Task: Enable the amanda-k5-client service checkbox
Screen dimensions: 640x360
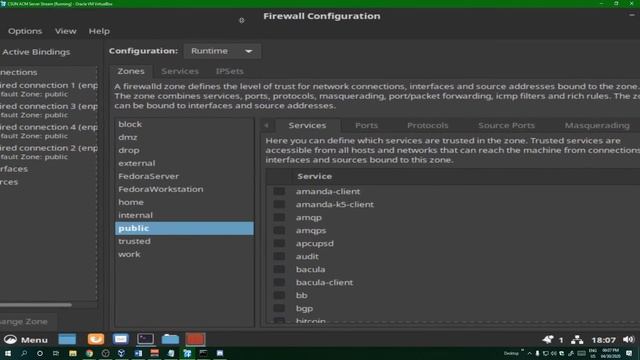Action: point(279,204)
